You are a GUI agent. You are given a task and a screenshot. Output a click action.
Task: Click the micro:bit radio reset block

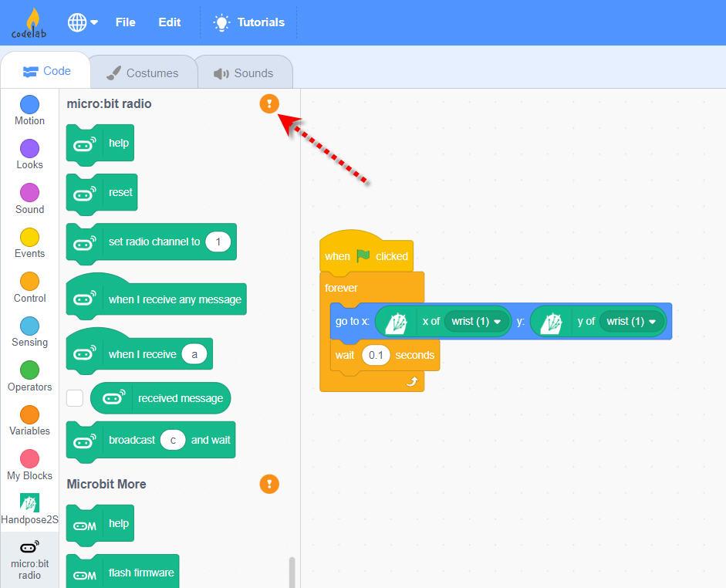(102, 193)
